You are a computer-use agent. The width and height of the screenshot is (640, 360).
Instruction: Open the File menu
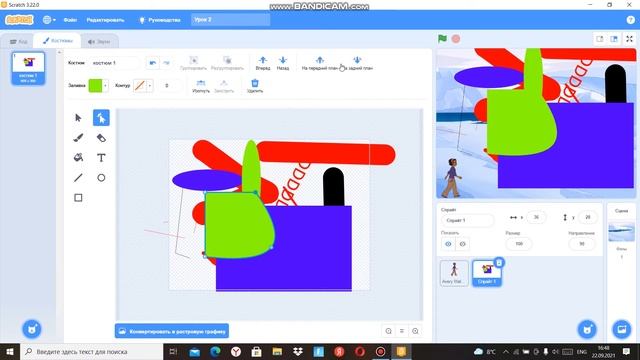70,20
